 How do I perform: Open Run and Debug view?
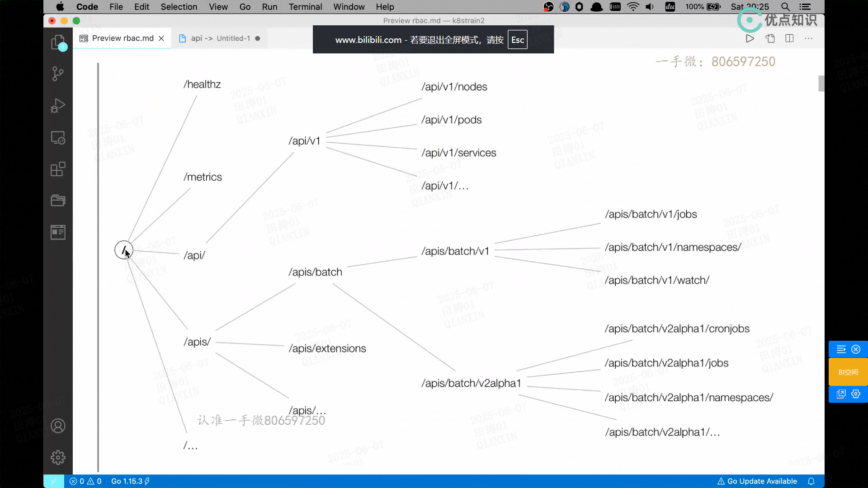pyautogui.click(x=58, y=105)
